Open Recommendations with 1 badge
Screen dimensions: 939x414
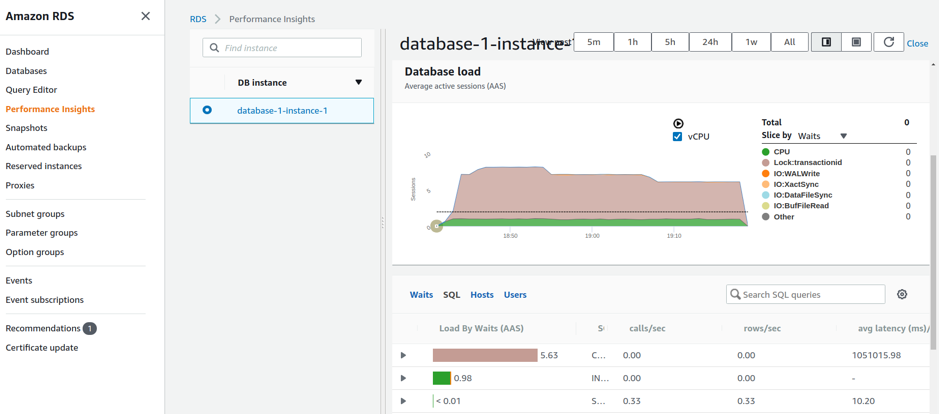[51, 328]
